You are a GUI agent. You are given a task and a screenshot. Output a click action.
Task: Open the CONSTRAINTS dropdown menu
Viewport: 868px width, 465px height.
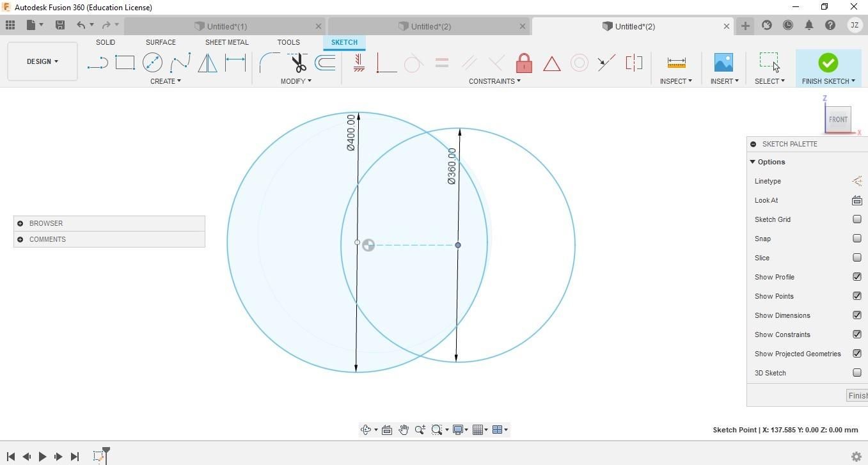click(494, 81)
